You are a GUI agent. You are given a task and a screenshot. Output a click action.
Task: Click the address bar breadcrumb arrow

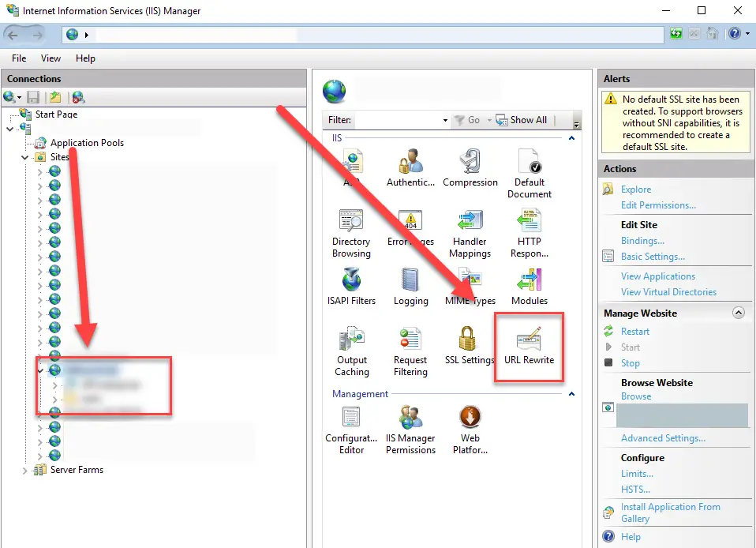click(87, 35)
